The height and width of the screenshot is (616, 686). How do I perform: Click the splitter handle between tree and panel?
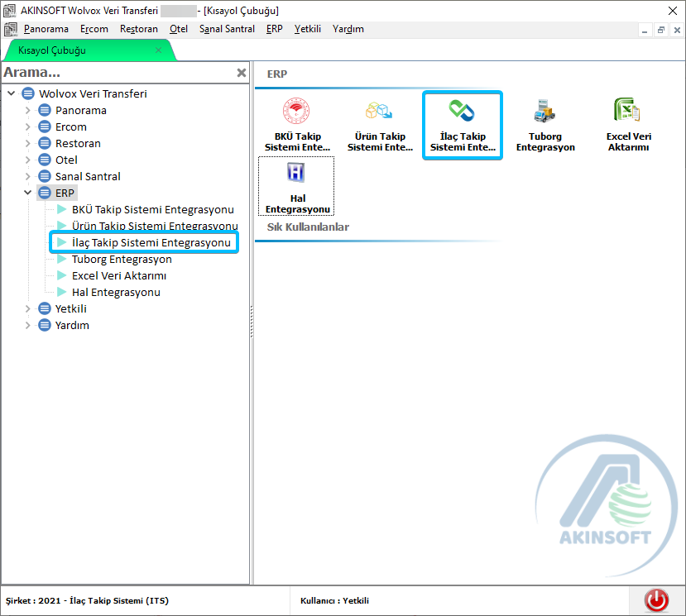(252, 322)
